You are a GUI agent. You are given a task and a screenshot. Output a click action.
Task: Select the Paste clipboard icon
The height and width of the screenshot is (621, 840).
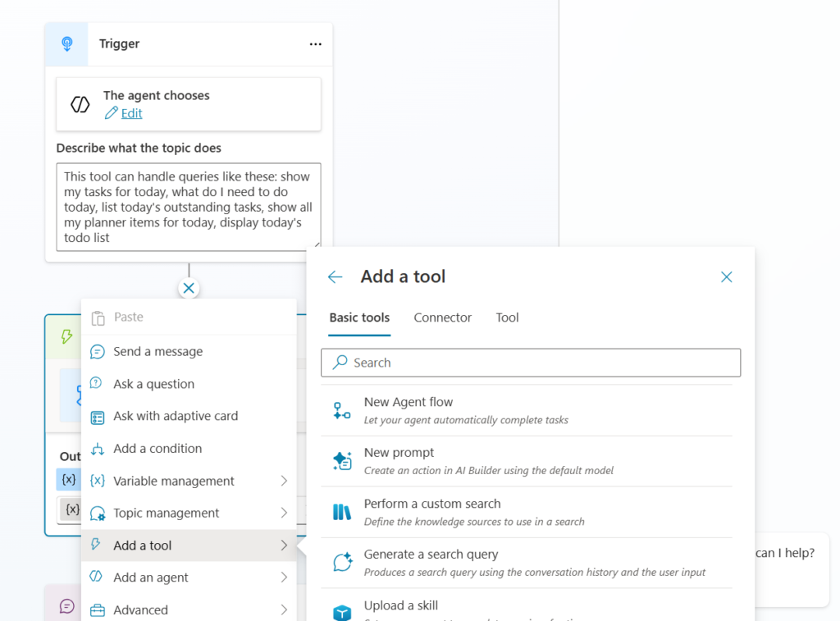(x=98, y=317)
